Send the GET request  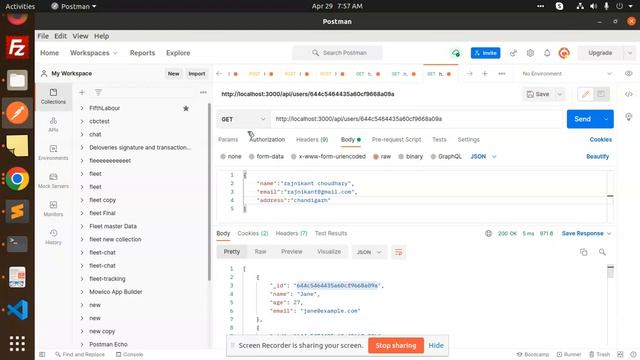click(x=582, y=119)
